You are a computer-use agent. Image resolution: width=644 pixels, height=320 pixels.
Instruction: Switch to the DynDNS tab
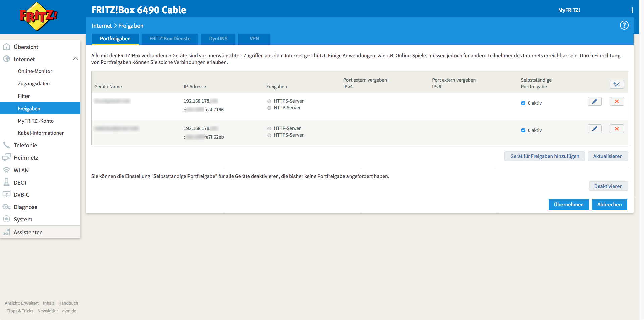tap(218, 39)
